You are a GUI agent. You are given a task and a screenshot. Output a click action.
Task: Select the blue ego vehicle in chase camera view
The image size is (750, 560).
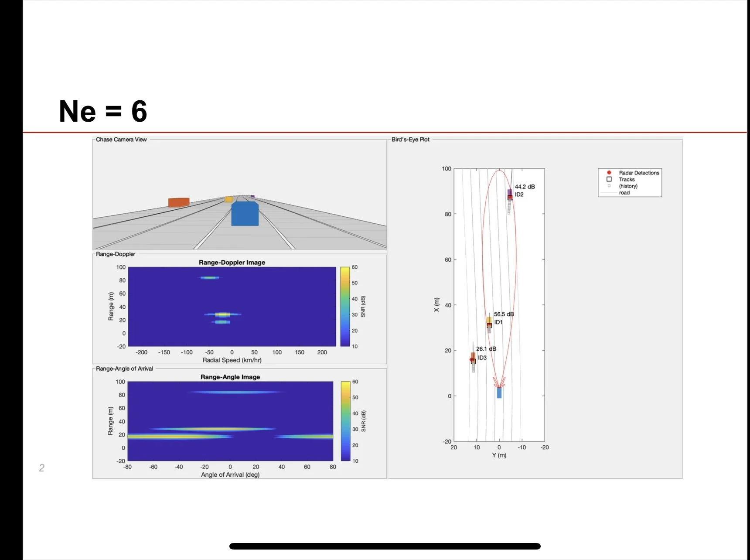(x=245, y=213)
